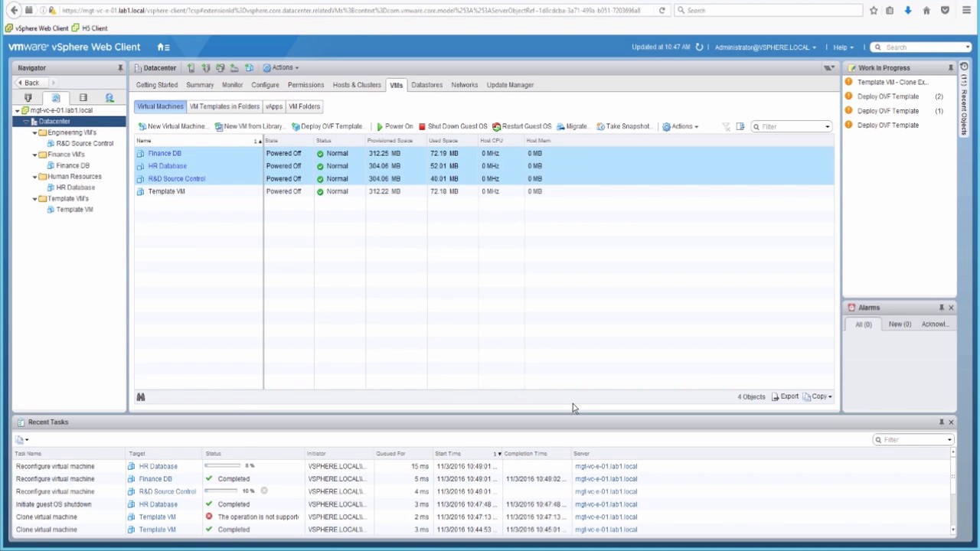Collapse the Human Resources folder
Image resolution: width=980 pixels, height=551 pixels.
click(x=35, y=177)
